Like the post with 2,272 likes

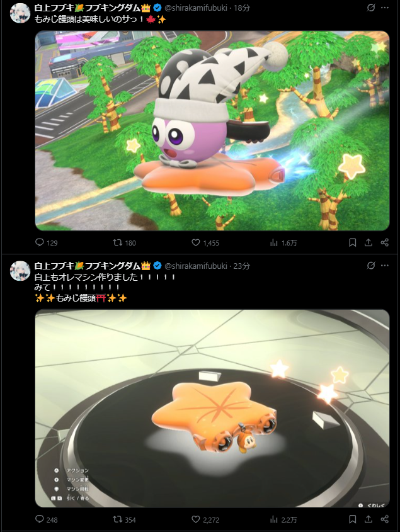pyautogui.click(x=205, y=519)
